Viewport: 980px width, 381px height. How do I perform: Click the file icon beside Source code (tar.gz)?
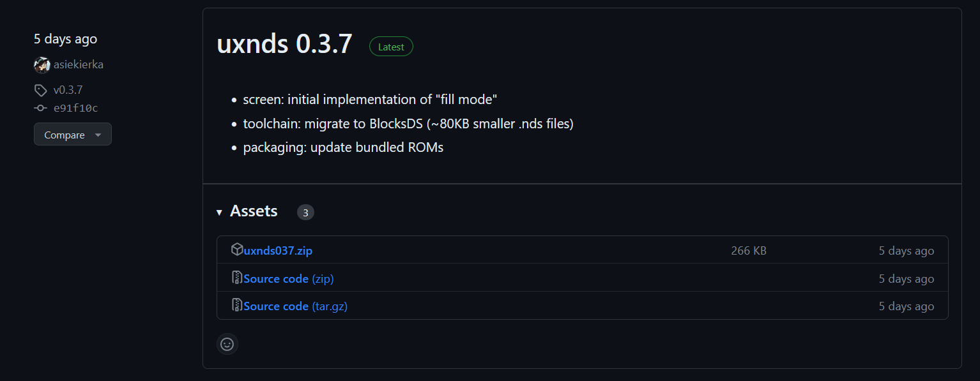click(237, 306)
